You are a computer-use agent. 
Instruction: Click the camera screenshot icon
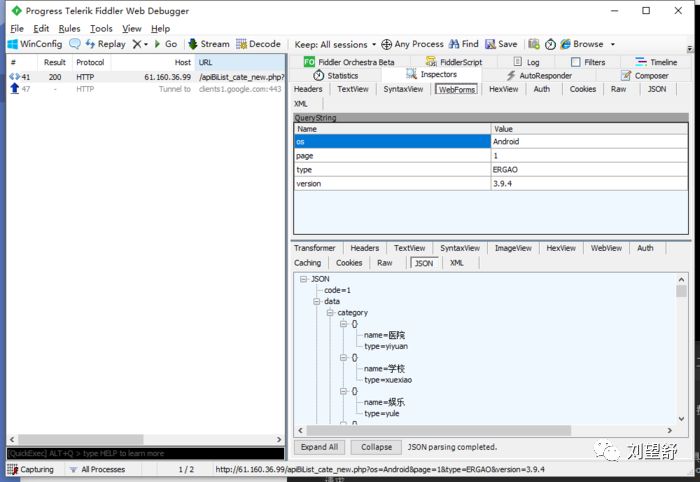[x=533, y=44]
